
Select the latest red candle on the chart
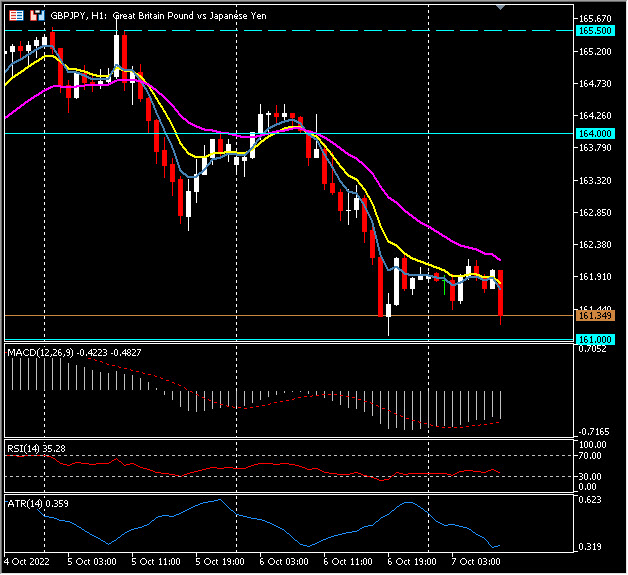click(500, 292)
